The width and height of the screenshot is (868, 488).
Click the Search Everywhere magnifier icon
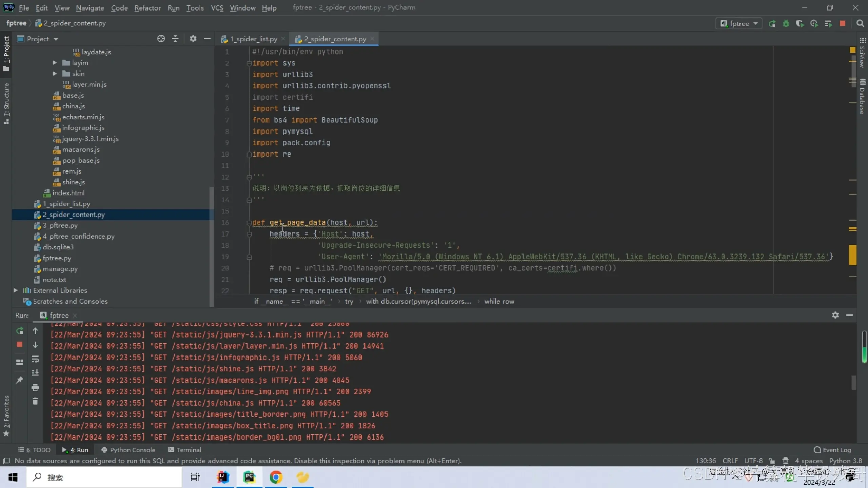860,23
